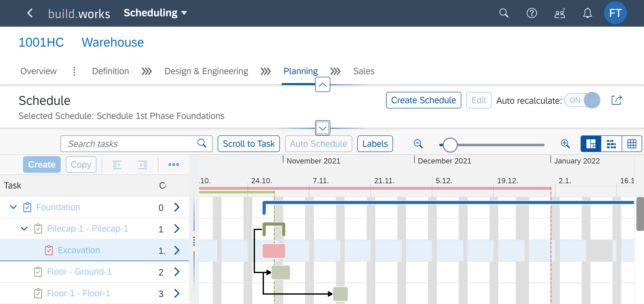The width and height of the screenshot is (644, 304).
Task: Switch to split table-and-chart view
Action: coord(591,144)
